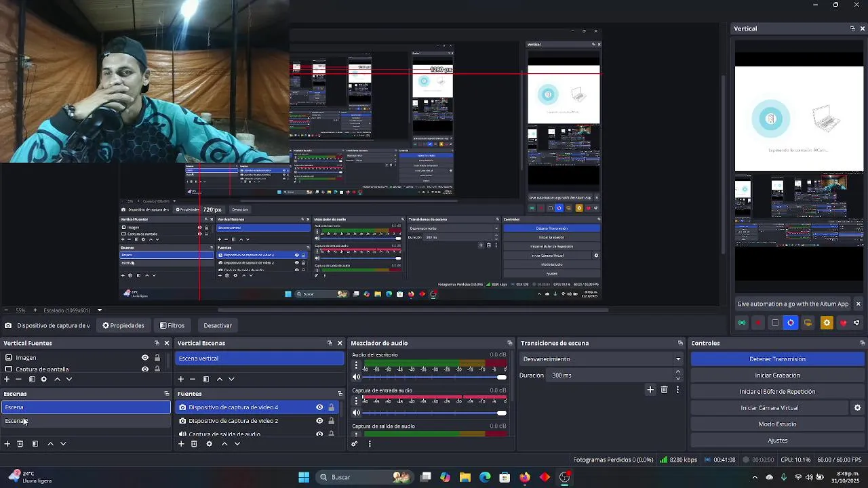Toggle lock on Dispositivo de captura de video 2
The height and width of the screenshot is (488, 868).
click(x=331, y=421)
